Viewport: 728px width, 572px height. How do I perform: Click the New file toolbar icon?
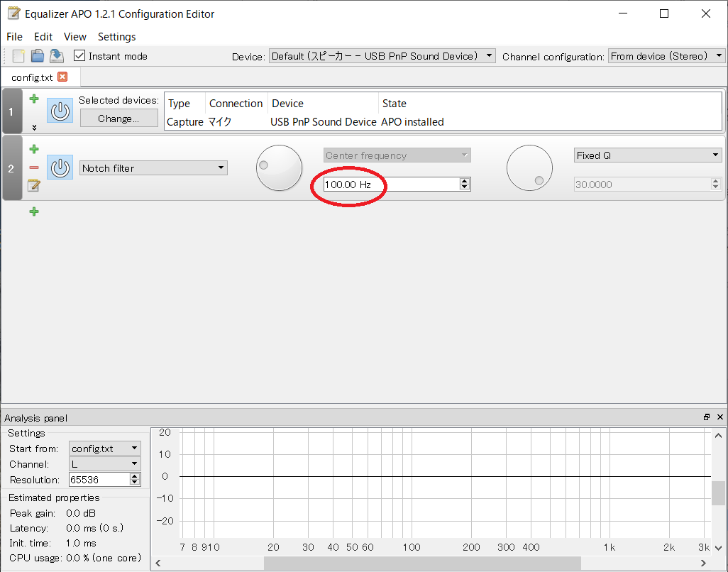(x=18, y=56)
